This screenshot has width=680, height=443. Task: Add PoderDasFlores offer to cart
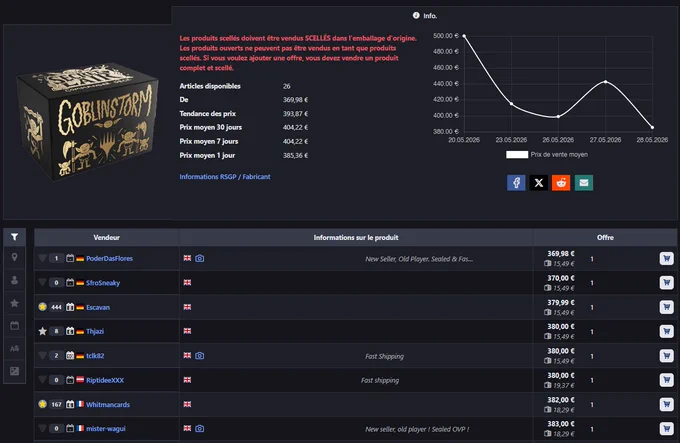click(x=667, y=258)
